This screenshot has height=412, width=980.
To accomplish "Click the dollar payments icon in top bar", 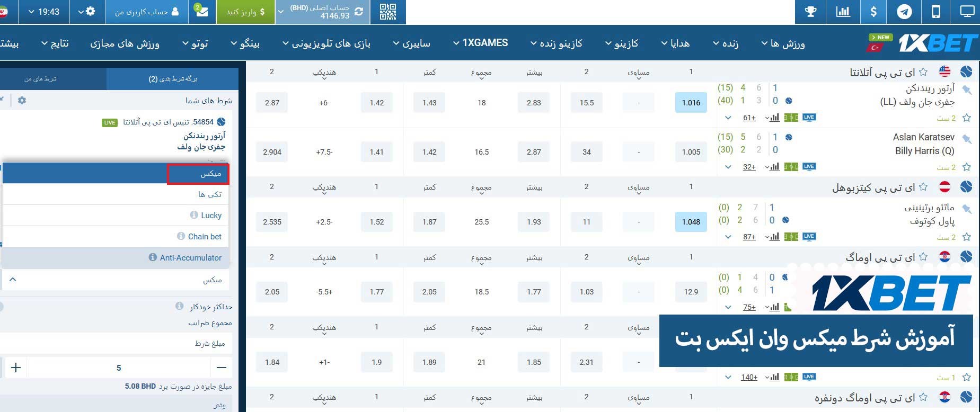I will [x=873, y=12].
